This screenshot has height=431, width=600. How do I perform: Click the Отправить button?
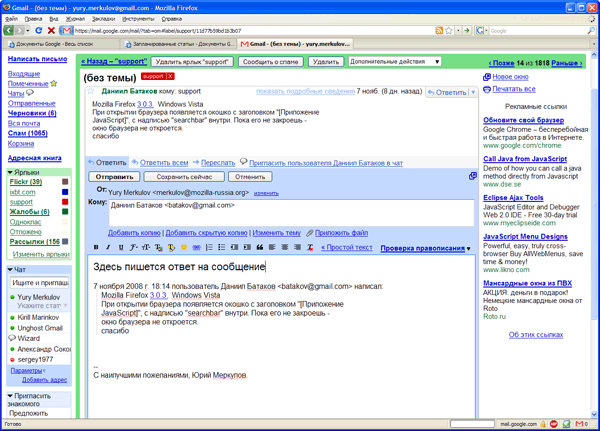(x=114, y=177)
